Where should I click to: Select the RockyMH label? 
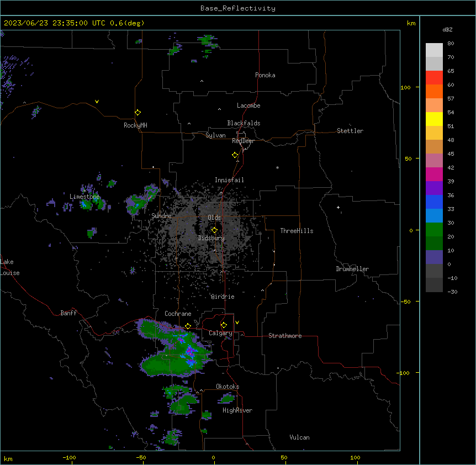pos(135,125)
